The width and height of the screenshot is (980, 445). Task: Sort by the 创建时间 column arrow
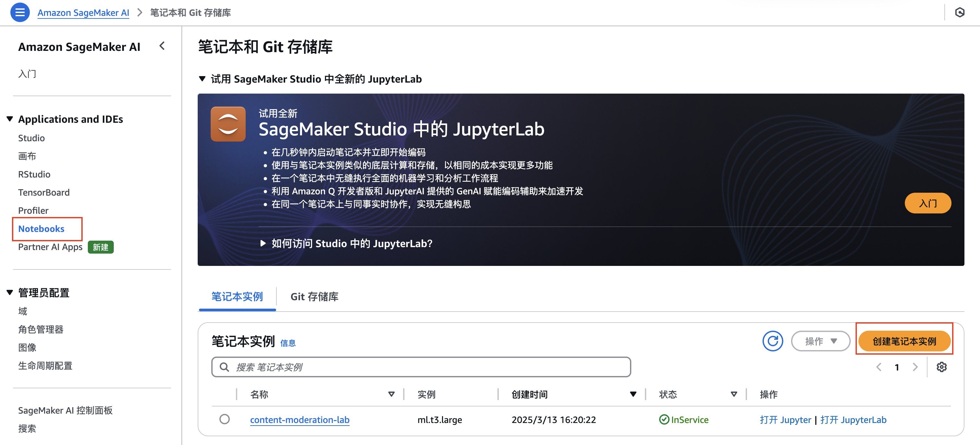point(633,394)
